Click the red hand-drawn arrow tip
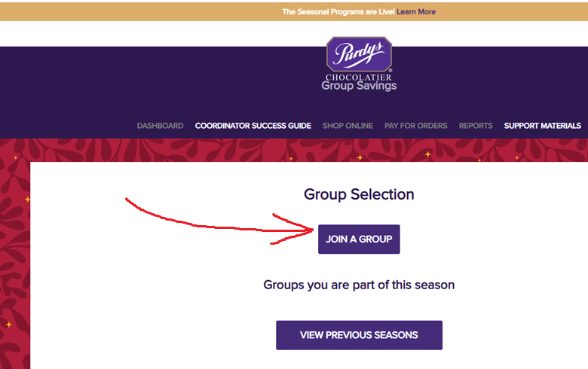 point(311,230)
